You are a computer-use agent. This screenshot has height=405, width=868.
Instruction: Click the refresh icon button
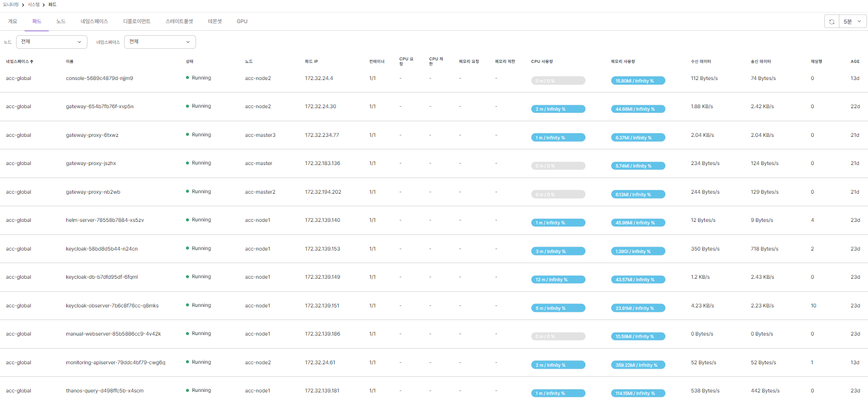[x=832, y=22]
